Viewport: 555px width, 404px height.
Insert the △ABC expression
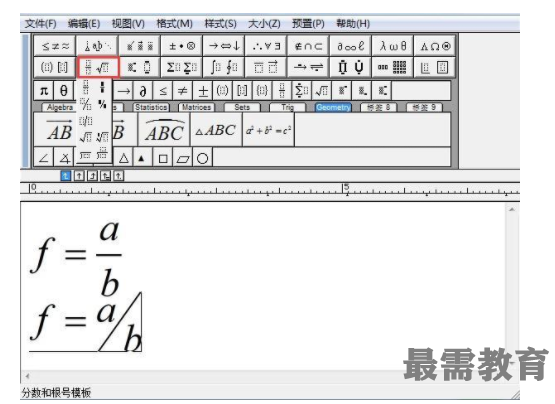tap(216, 130)
